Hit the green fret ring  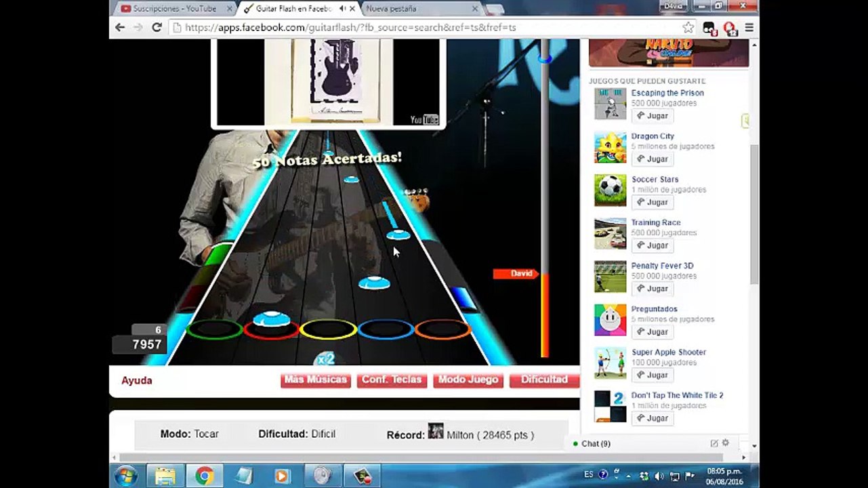tap(215, 329)
